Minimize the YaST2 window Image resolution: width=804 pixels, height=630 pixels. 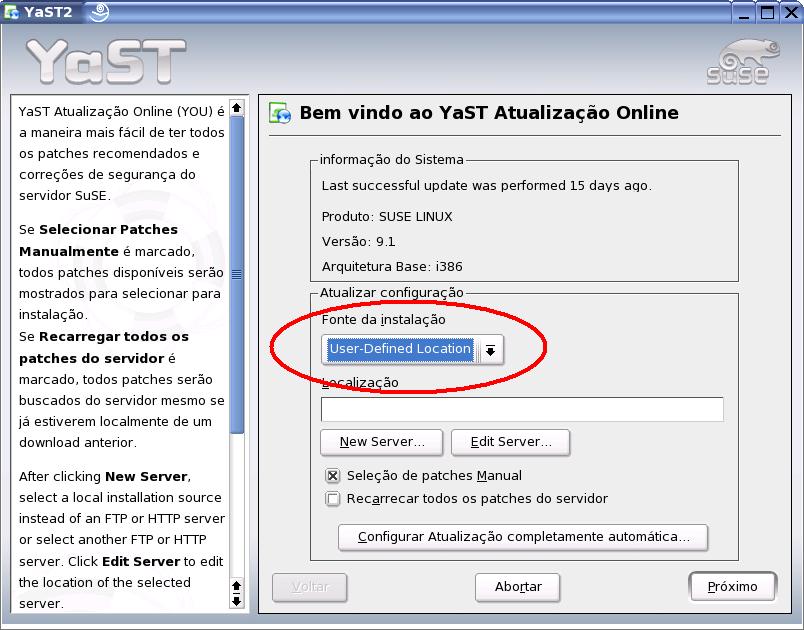(x=744, y=12)
